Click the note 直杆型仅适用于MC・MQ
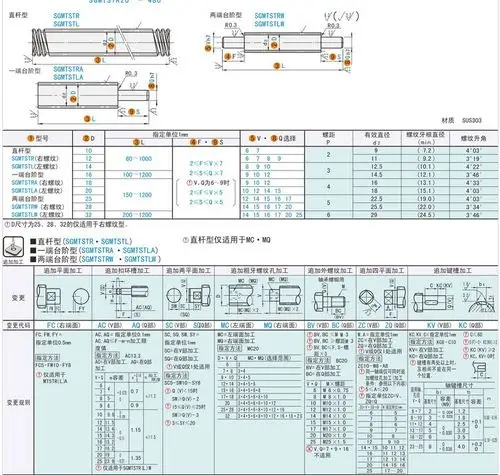Screen dimensions: 500x475 [227, 240]
